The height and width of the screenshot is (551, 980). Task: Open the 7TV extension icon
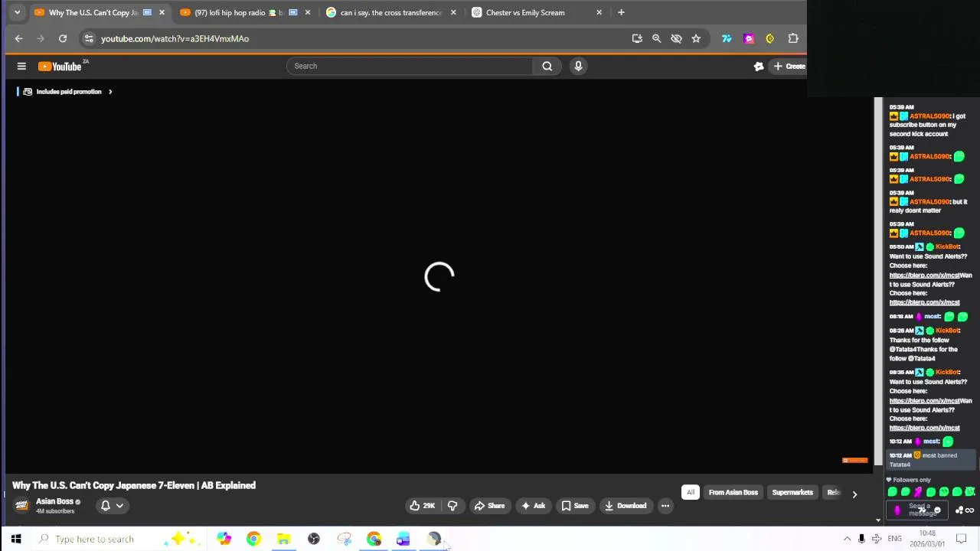click(x=727, y=38)
